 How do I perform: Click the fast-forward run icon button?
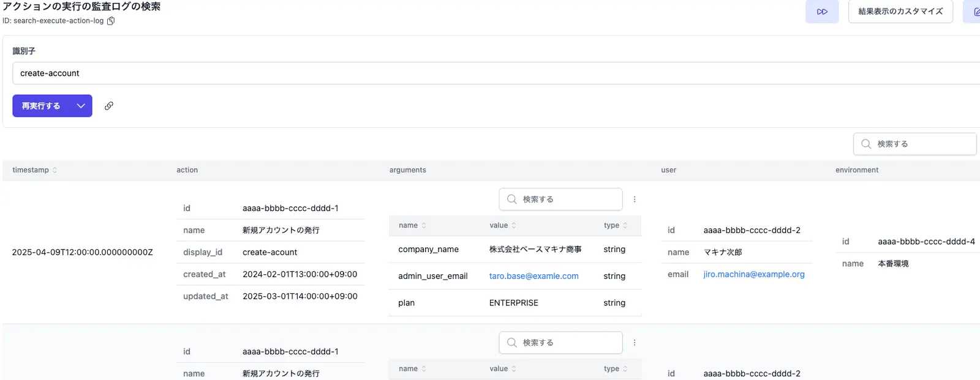(x=822, y=12)
